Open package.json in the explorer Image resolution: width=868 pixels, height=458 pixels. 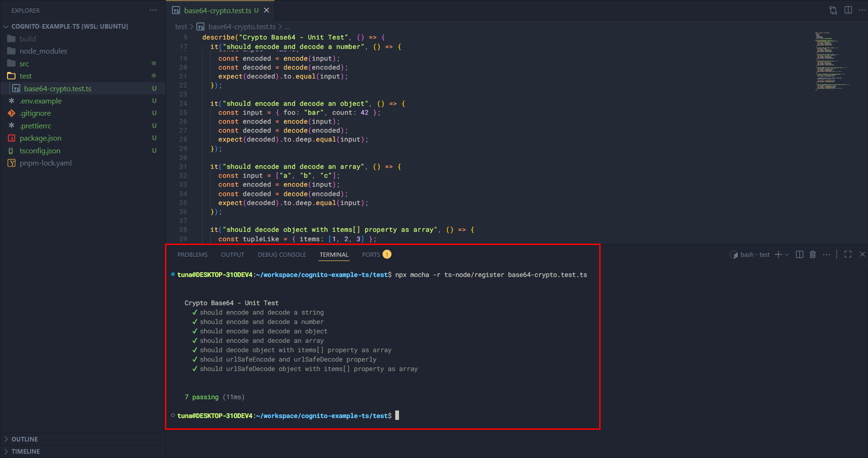40,138
